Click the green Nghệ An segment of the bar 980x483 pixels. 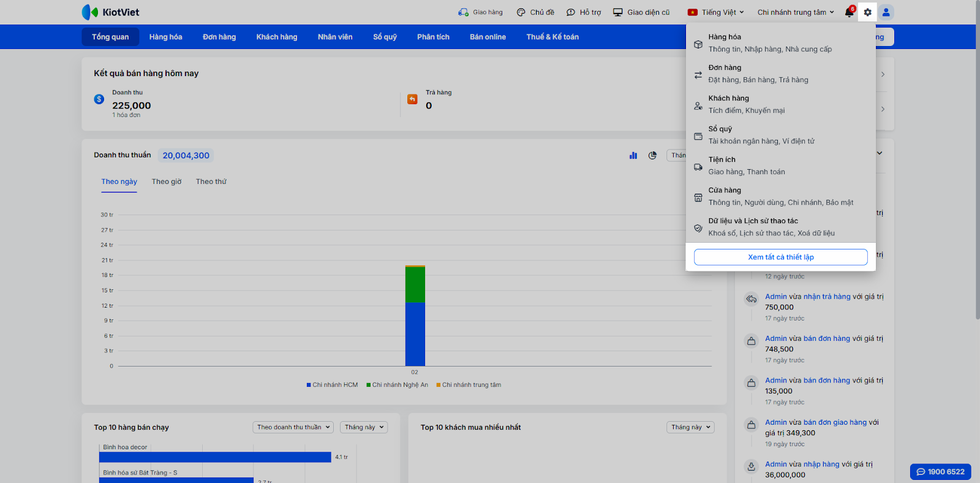click(415, 285)
